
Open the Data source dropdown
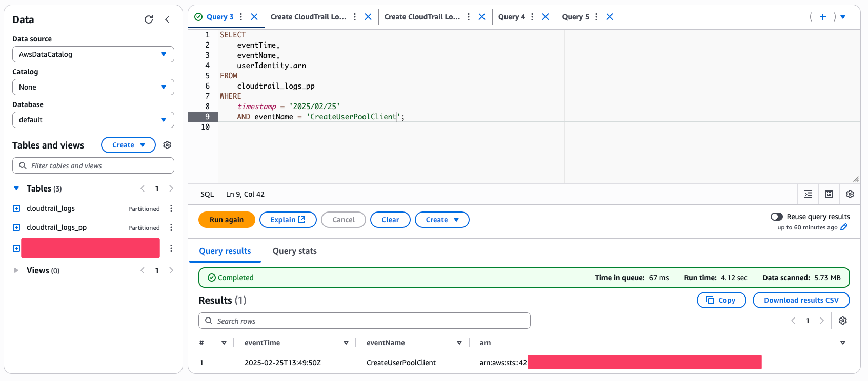pyautogui.click(x=93, y=54)
